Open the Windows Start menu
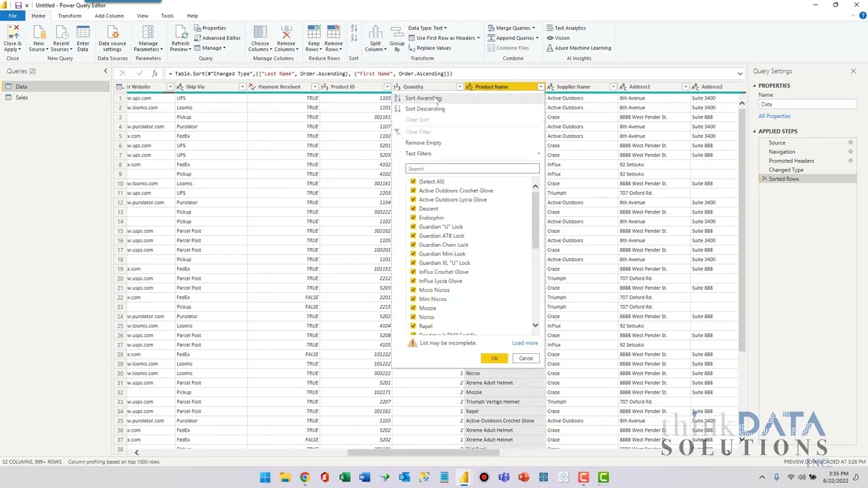Screen dimensions: 868x488 [x=265, y=477]
